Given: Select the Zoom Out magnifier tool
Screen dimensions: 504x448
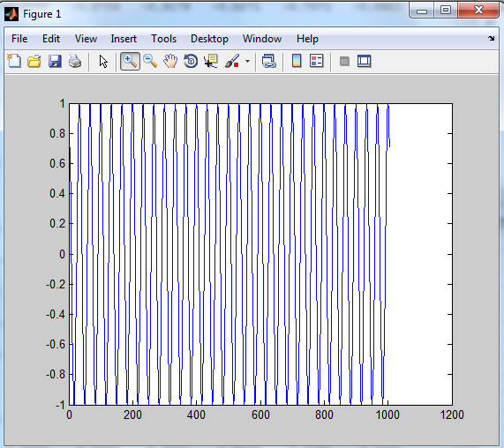Looking at the screenshot, I should click(x=150, y=61).
